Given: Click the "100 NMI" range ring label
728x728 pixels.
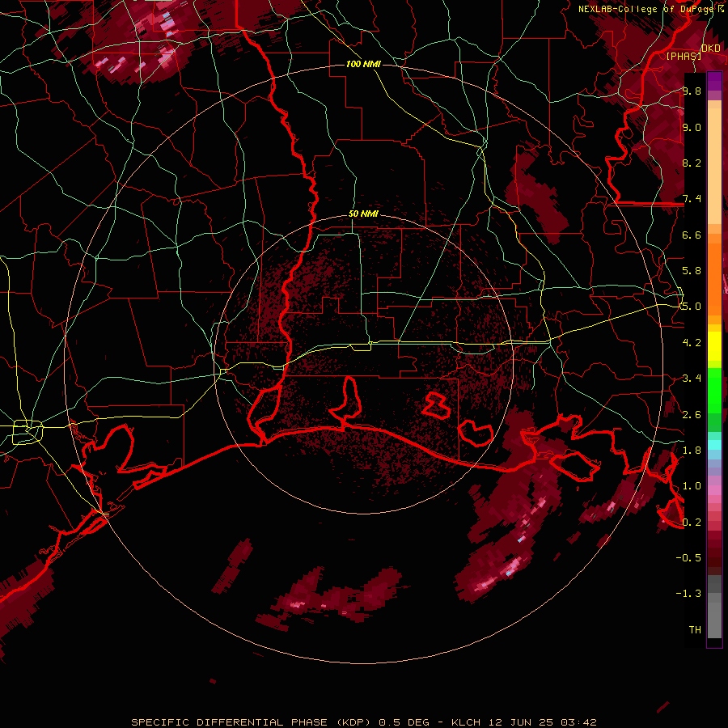Looking at the screenshot, I should [363, 64].
